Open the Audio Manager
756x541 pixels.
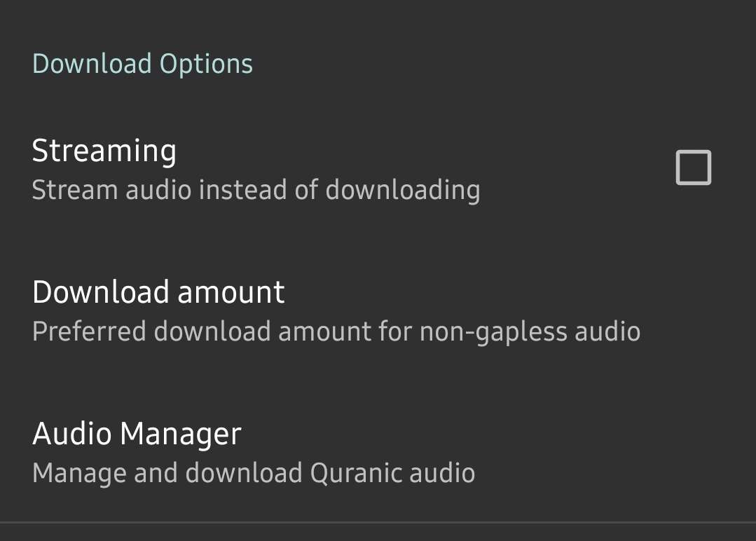coord(378,452)
